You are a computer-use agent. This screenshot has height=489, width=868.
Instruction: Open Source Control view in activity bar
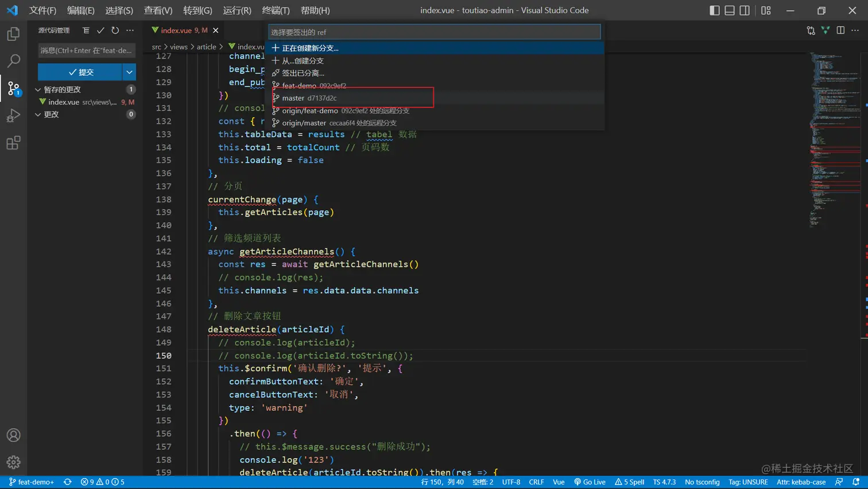coord(13,88)
